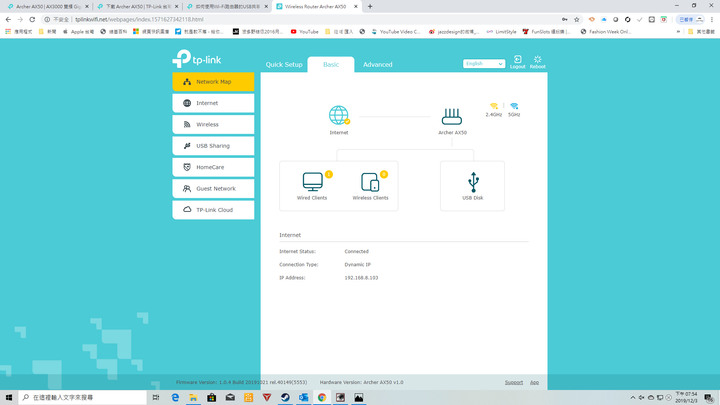
Task: Switch to the third browser tab about USB sharing
Action: (x=227, y=6)
